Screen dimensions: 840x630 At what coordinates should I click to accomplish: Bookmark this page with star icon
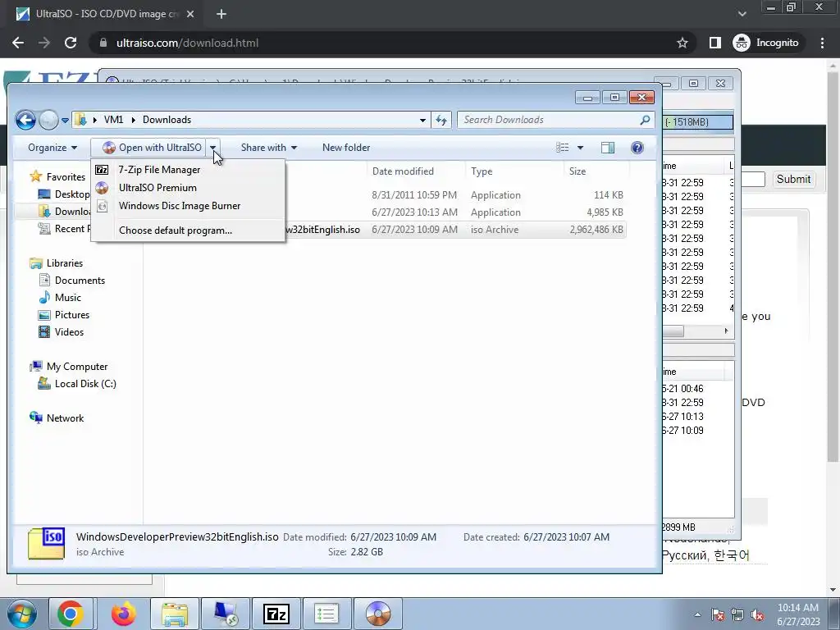pos(682,43)
